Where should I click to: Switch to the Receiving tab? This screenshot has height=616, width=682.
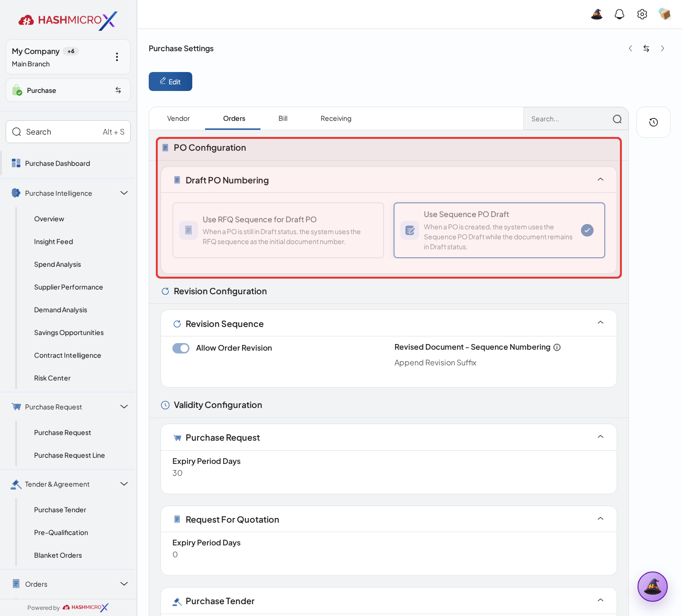(336, 118)
